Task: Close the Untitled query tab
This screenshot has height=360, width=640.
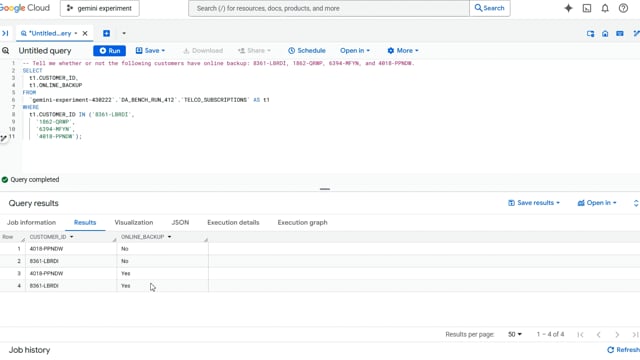Action: (85, 33)
